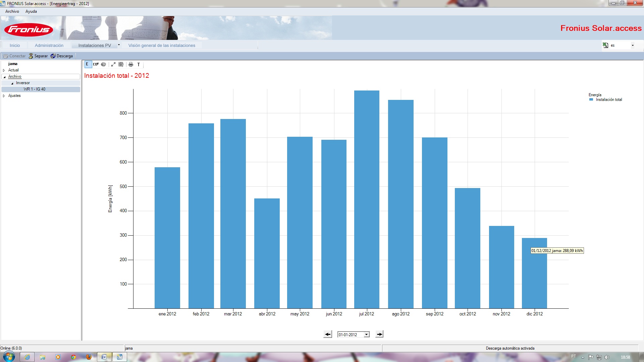Open the Instalaciones PV dropdown arrow
The height and width of the screenshot is (362, 644).
coord(119,45)
